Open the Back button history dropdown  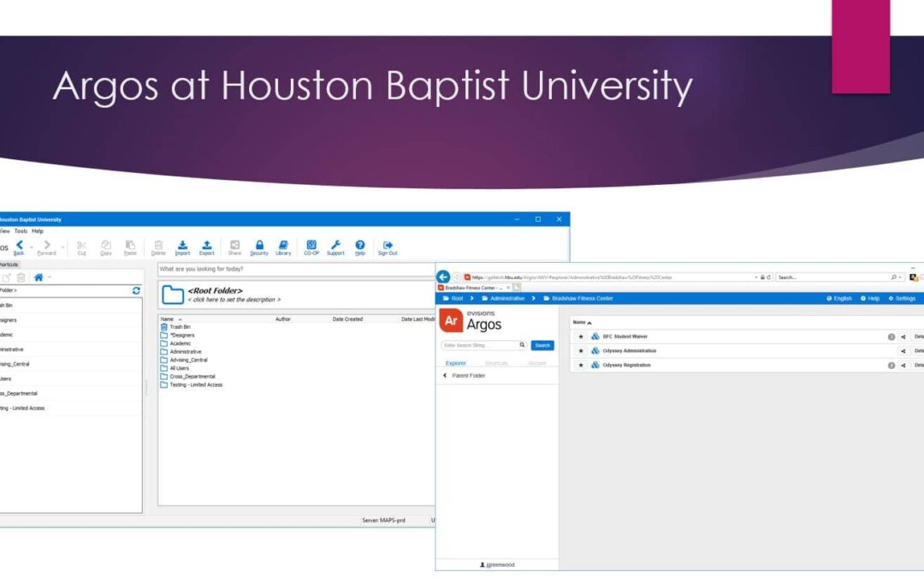(32, 247)
